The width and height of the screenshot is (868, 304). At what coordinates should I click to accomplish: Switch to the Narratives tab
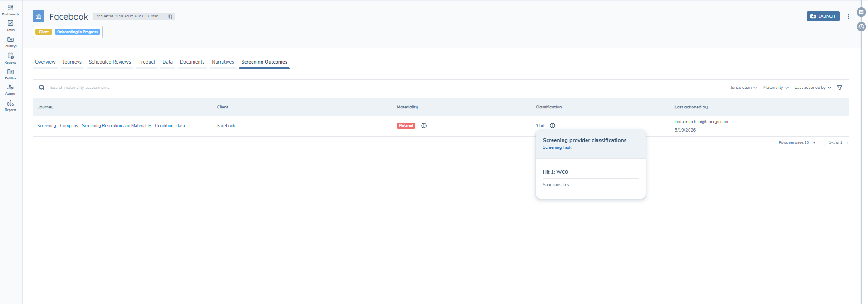223,62
